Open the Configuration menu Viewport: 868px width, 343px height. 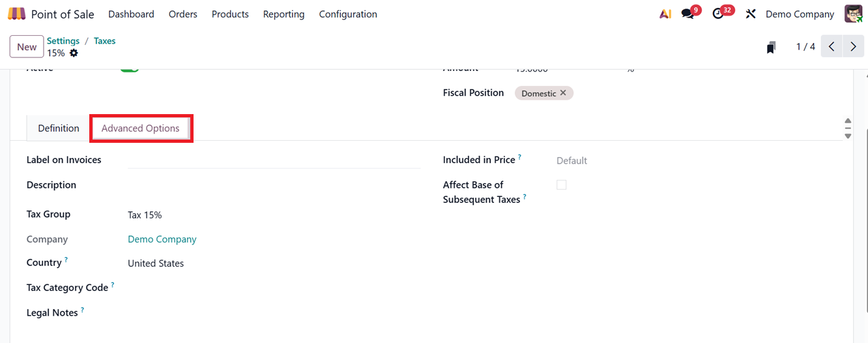point(348,14)
